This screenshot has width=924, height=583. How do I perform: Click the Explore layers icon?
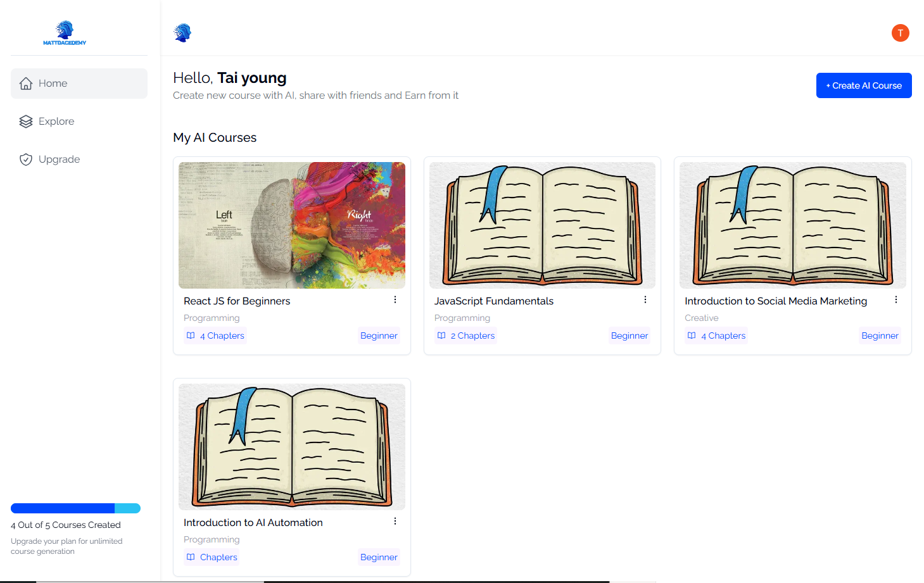26,122
